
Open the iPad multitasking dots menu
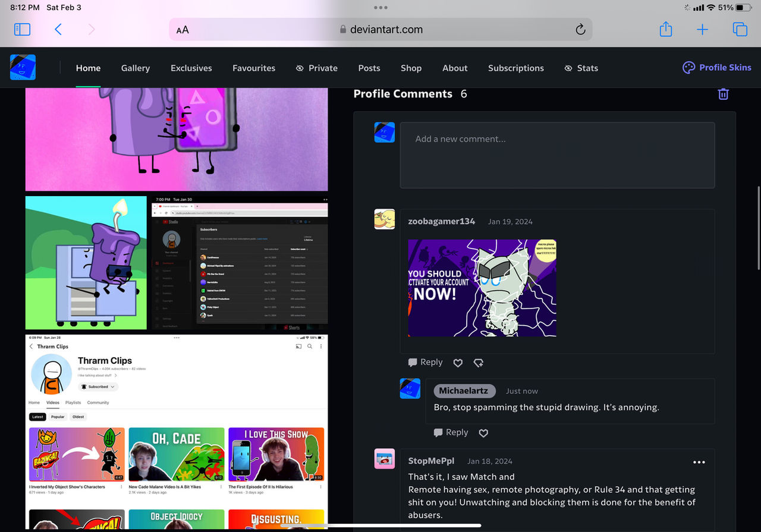point(380,7)
